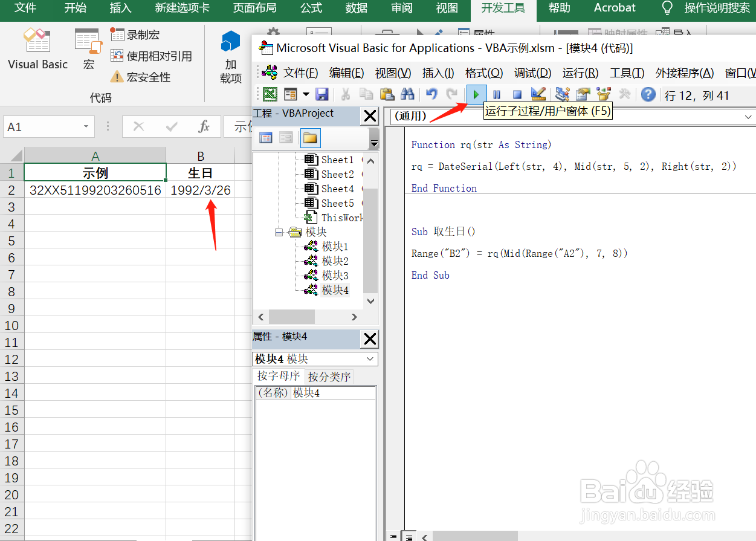Viewport: 756px width, 541px height.
Task: Open Properties Window icon in VBA toolbar
Action: click(583, 94)
